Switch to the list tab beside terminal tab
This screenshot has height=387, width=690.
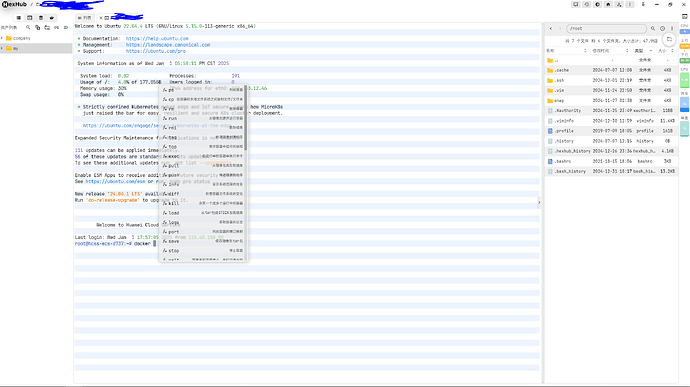pyautogui.click(x=85, y=18)
